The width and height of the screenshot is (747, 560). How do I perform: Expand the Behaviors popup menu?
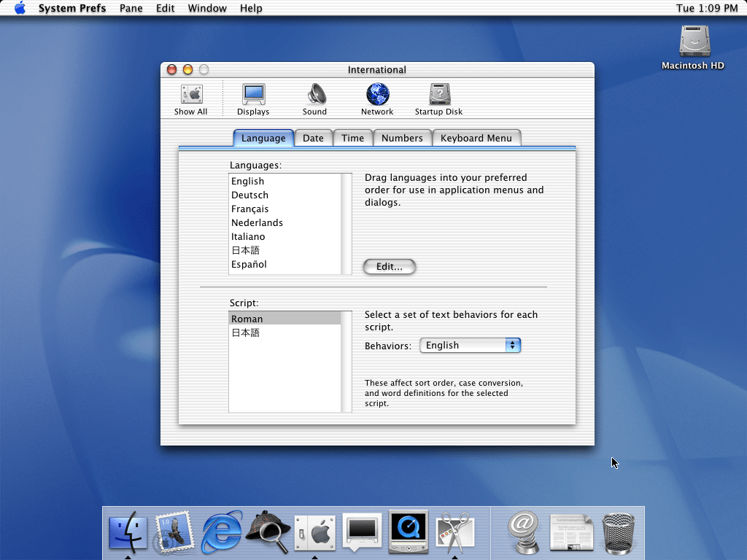tap(470, 346)
